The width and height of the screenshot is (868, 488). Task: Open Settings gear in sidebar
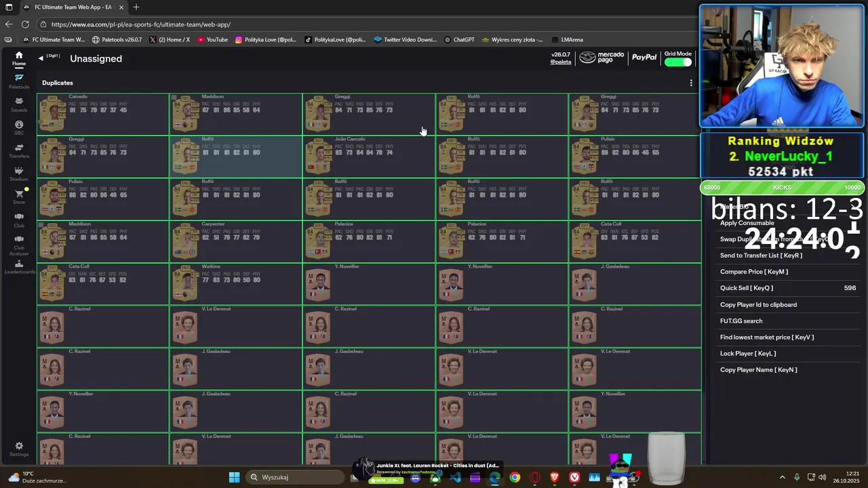point(19,449)
